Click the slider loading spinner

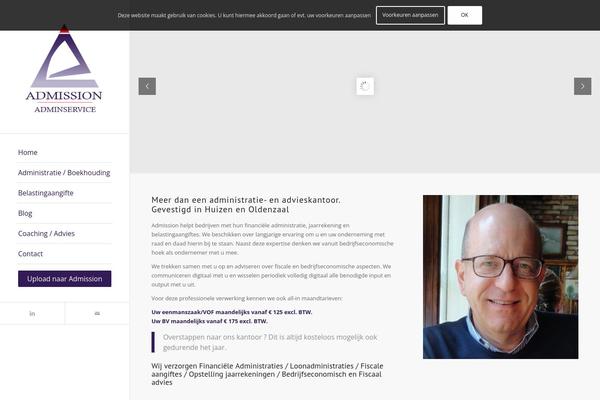[x=365, y=86]
